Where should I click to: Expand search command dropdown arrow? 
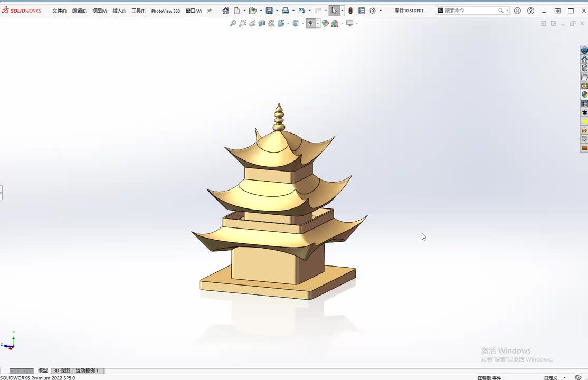pyautogui.click(x=507, y=11)
